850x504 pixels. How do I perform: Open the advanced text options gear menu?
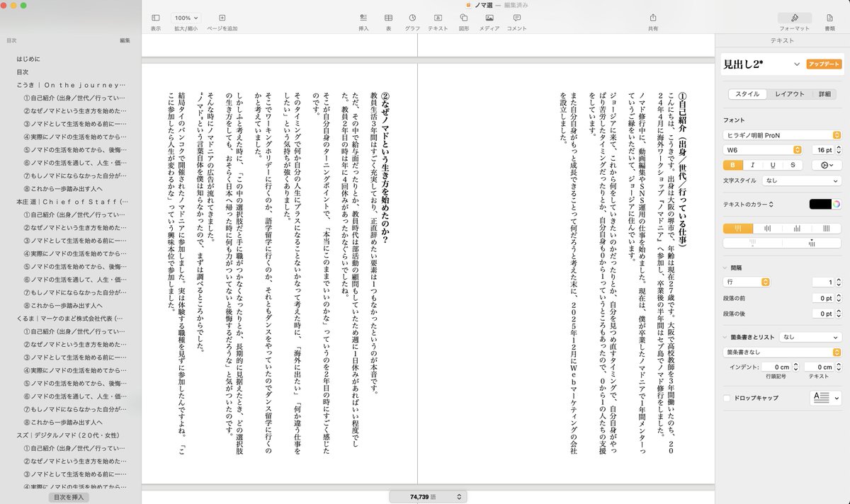(x=827, y=165)
